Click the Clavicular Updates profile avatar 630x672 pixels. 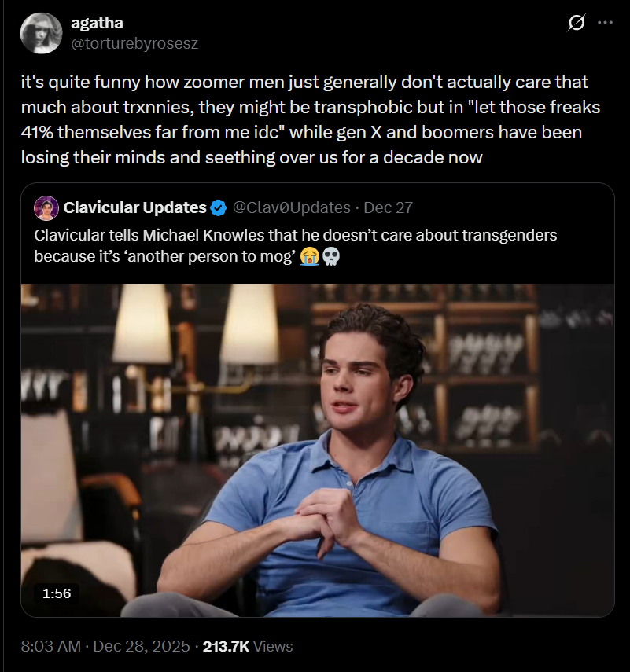(x=46, y=207)
